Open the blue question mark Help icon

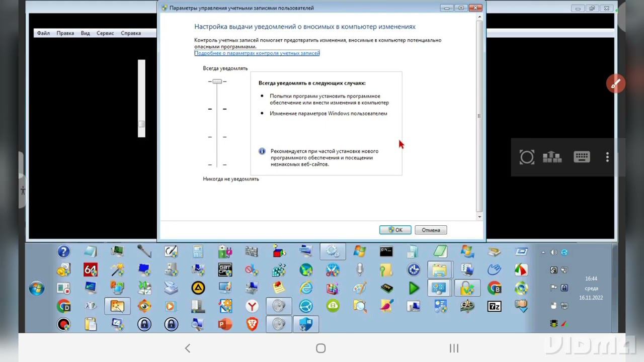tap(63, 252)
